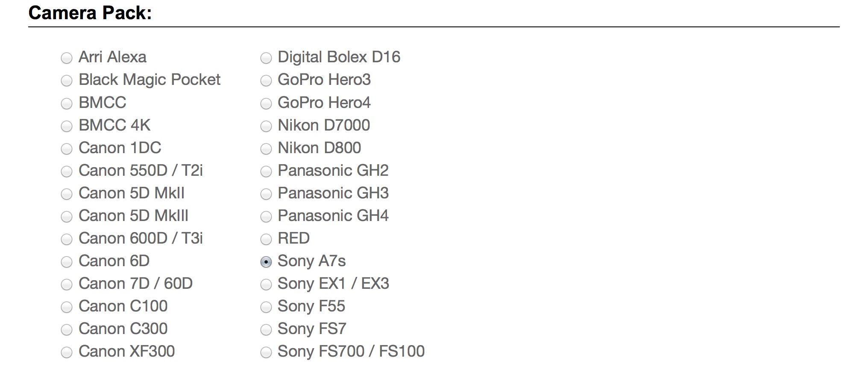The height and width of the screenshot is (372, 868).
Task: Choose Canon C300 camera pack
Action: [x=66, y=329]
